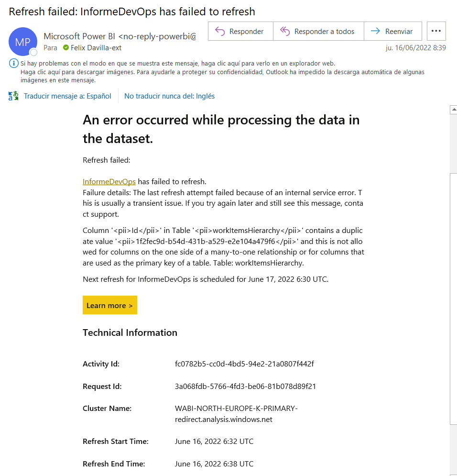Click the Activity Id: label
Viewport: 457px width, 476px height.
[101, 364]
